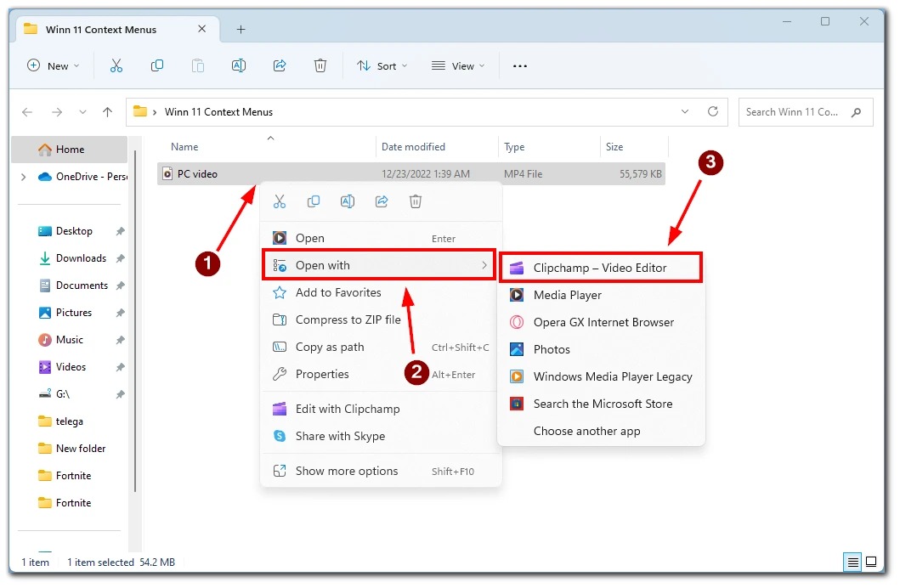The height and width of the screenshot is (588, 900).
Task: Choose Open in the context menu
Action: (381, 238)
